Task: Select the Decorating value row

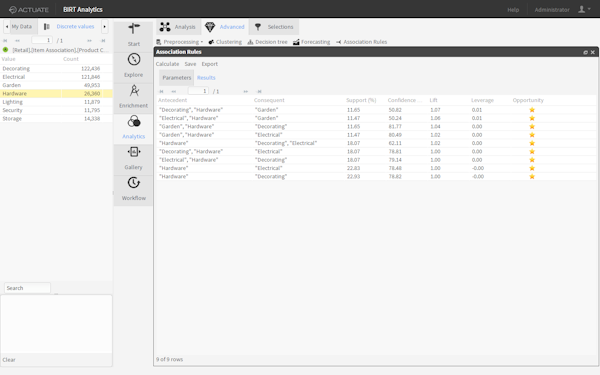Action: 56,68
